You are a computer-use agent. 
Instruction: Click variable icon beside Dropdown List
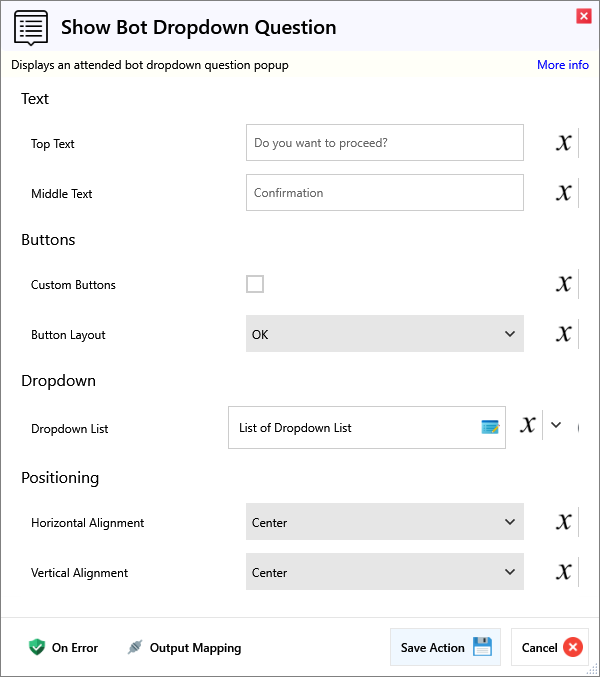point(528,425)
